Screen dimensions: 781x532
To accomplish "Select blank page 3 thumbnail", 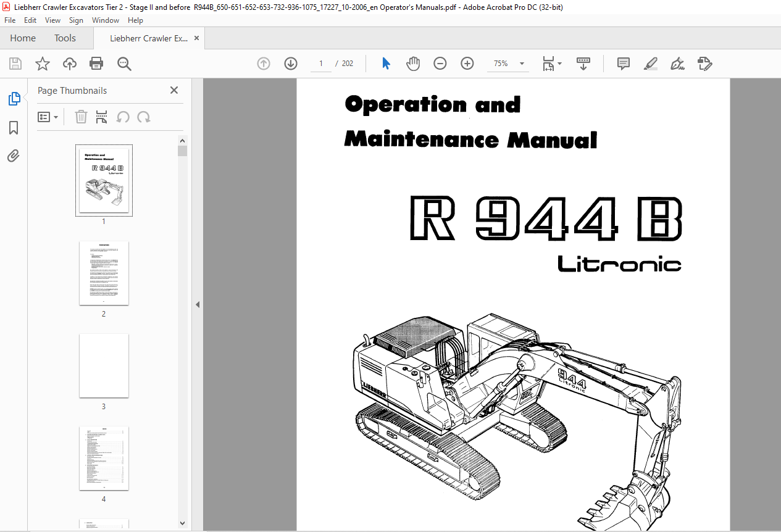I will [104, 365].
